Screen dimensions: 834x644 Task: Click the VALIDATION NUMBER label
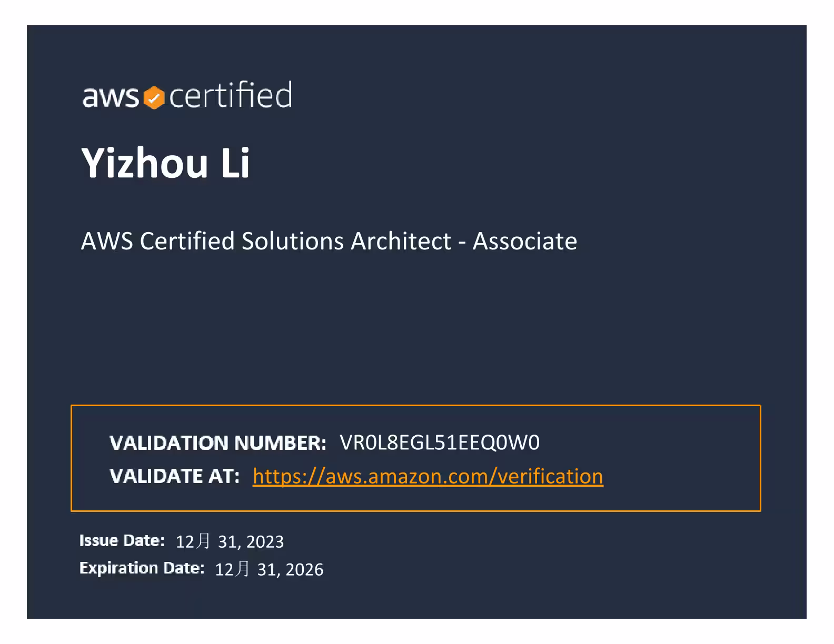click(218, 443)
